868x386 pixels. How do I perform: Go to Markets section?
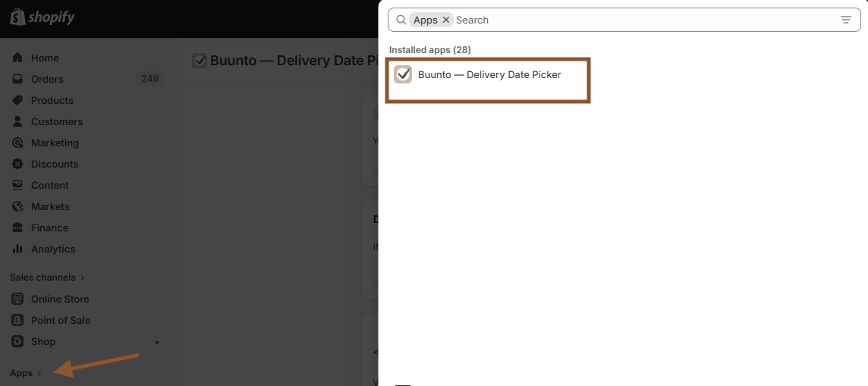50,207
